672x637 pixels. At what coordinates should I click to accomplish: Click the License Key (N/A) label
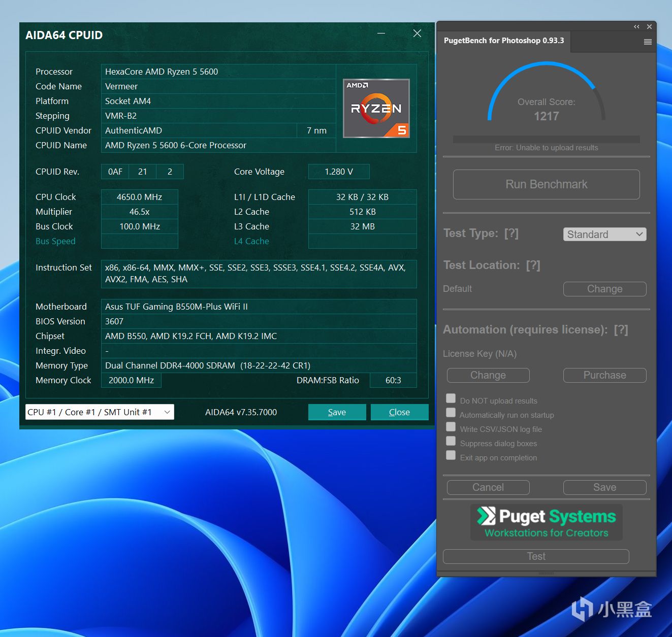479,354
